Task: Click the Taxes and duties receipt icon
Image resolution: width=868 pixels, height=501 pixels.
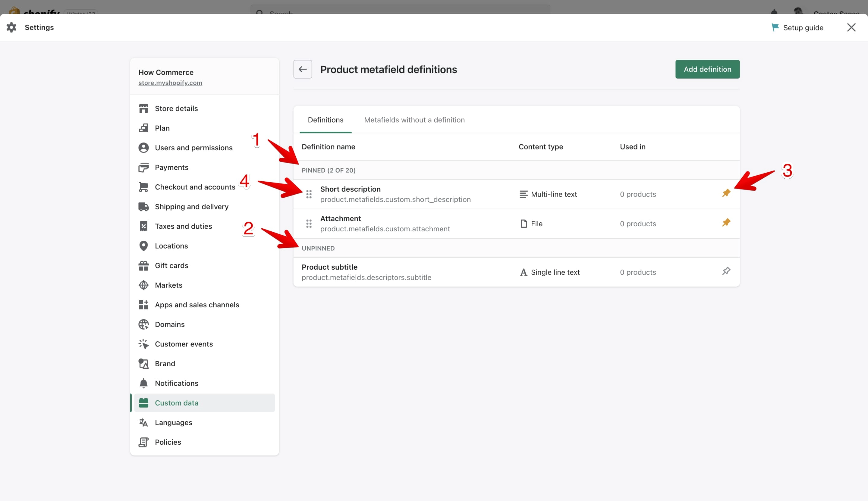Action: tap(143, 226)
